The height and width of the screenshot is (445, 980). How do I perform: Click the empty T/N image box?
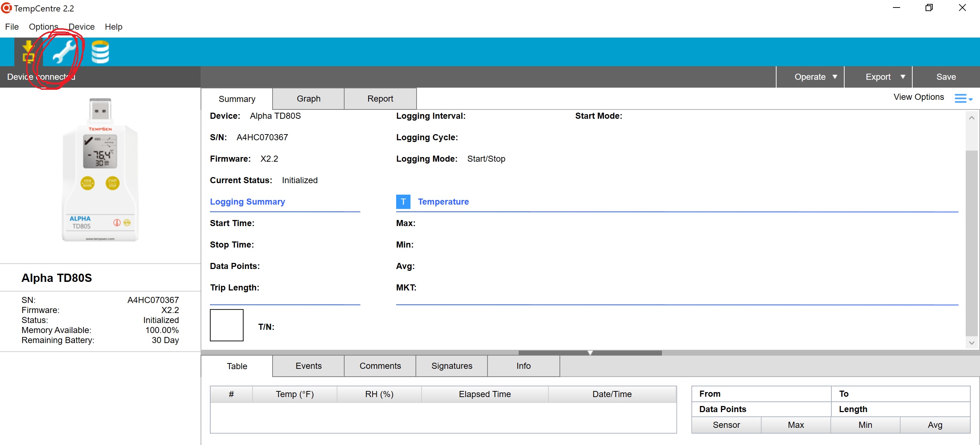click(x=226, y=325)
